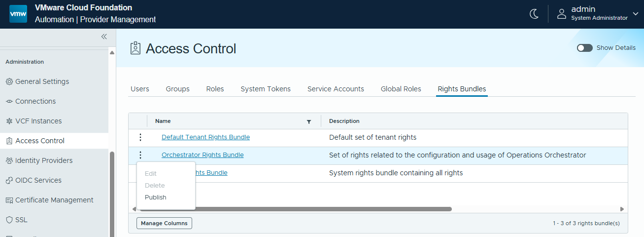Screen dimensions: 644x237
Task: Click the sidebar vertical scrollbar thumb
Action: [x=112, y=194]
